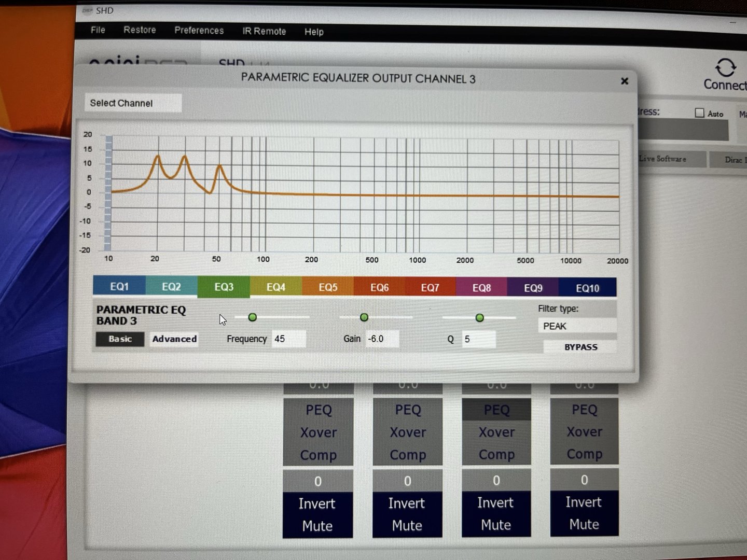Switch to the EQ7 band tab
Image resolution: width=747 pixels, height=560 pixels.
tap(430, 287)
